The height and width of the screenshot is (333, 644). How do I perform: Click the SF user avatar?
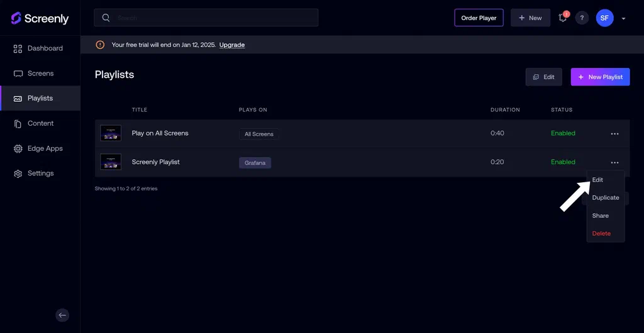pos(604,18)
